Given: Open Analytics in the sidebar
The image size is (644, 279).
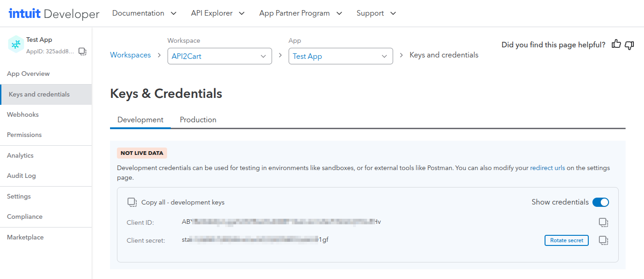Looking at the screenshot, I should (46, 155).
